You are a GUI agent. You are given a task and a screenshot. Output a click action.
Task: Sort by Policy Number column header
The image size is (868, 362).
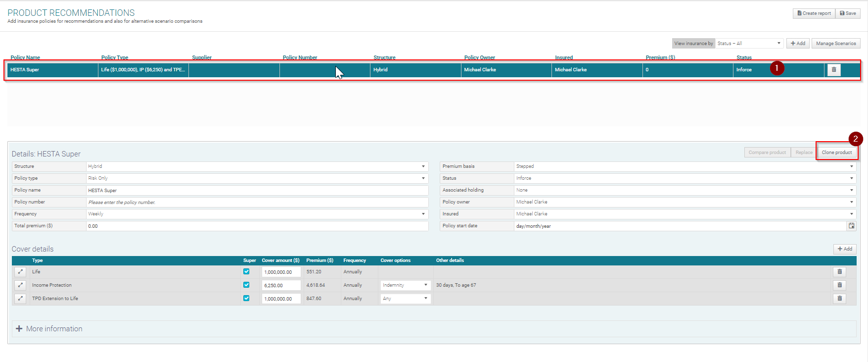click(300, 58)
